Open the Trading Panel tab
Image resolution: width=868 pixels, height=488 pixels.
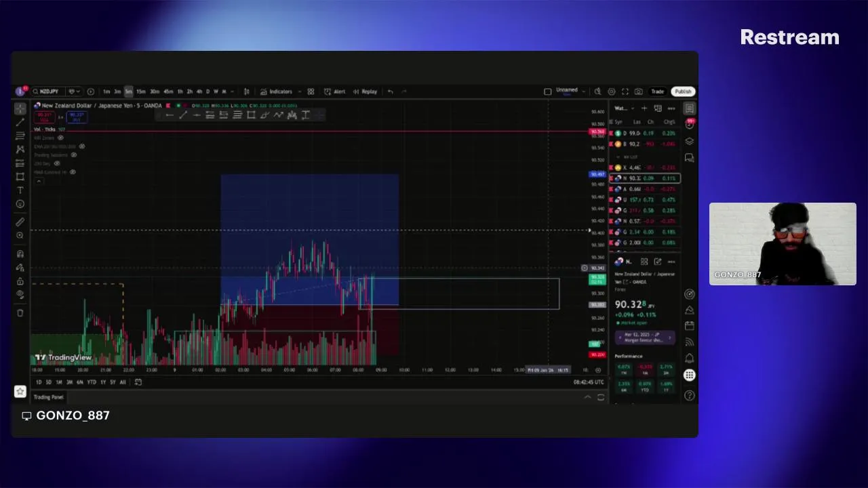click(49, 397)
